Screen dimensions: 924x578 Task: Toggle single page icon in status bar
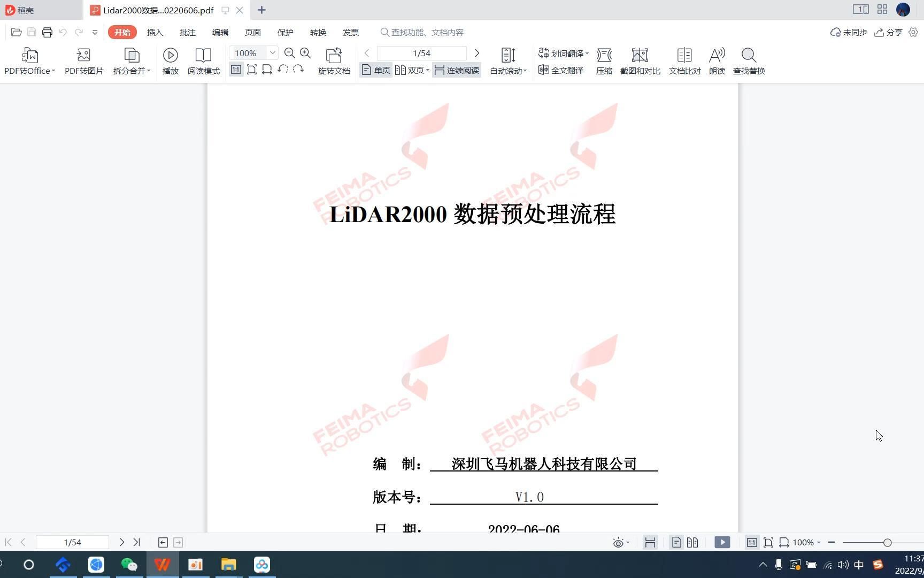(676, 542)
